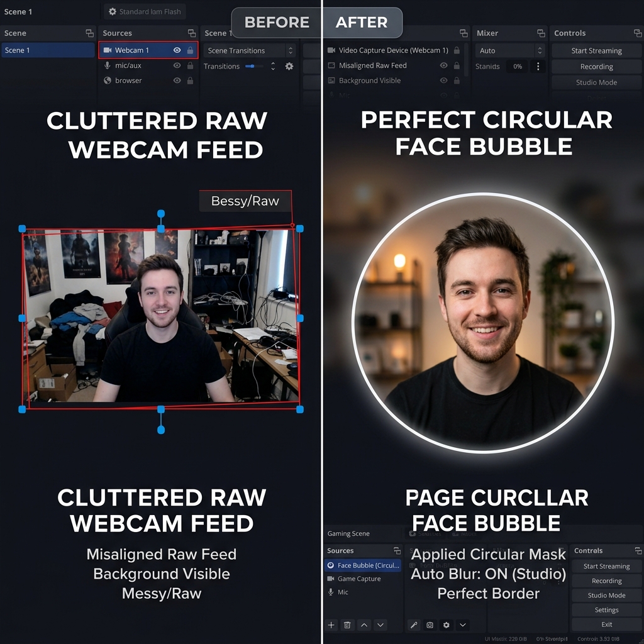Pop out the upper Controls panel
This screenshot has height=644, width=644.
(638, 33)
